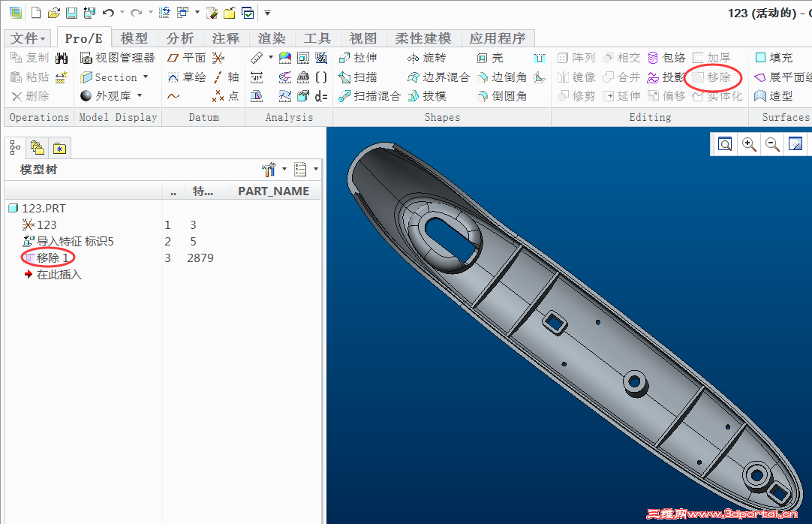Viewport: 812px width, 524px height.
Task: Open the redo history dropdown arrow
Action: coord(150,13)
